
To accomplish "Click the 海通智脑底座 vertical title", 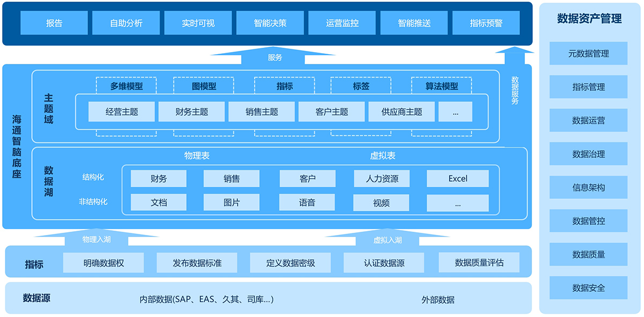I will (x=17, y=146).
